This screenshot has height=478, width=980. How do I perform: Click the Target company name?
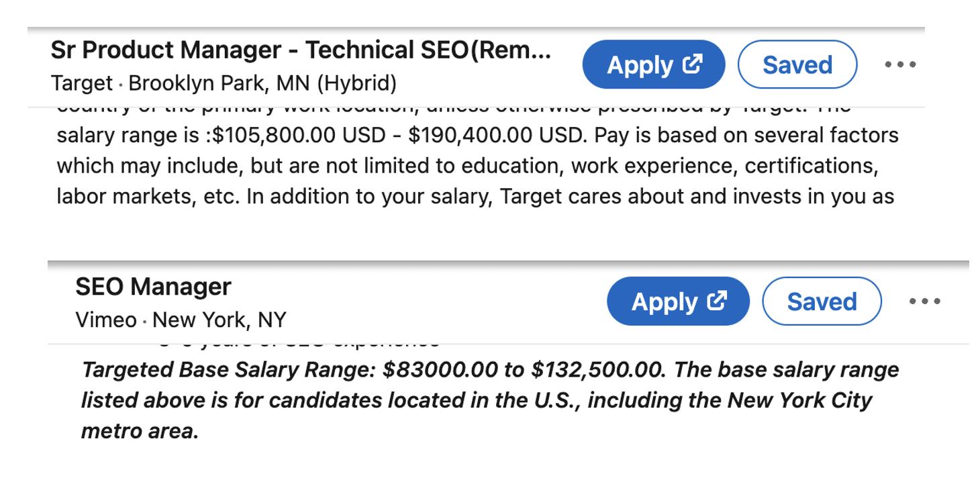(81, 83)
